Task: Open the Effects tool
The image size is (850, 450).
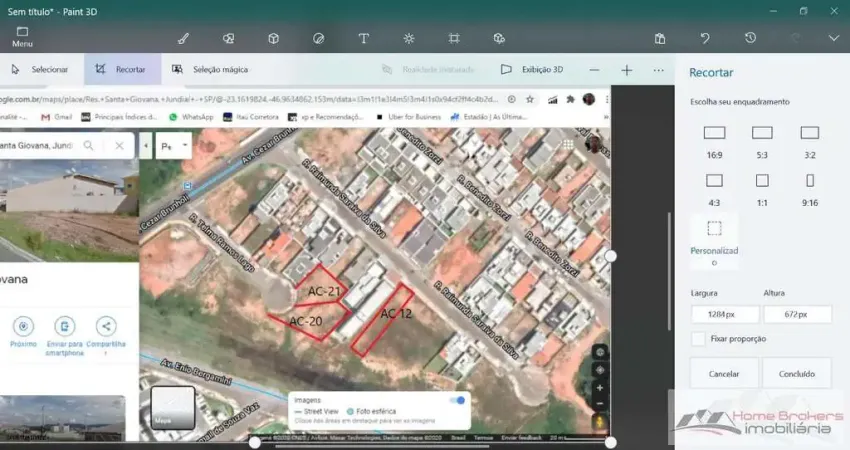Action: (x=409, y=38)
